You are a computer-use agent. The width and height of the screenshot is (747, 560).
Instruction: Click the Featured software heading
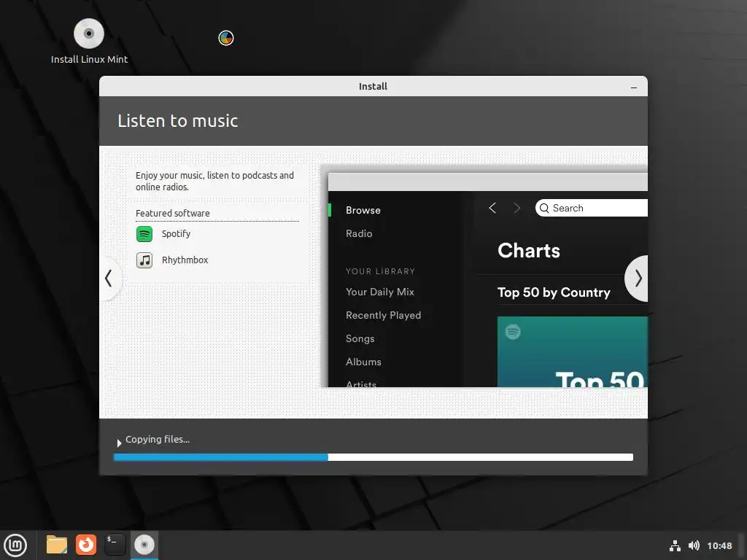[x=172, y=214]
